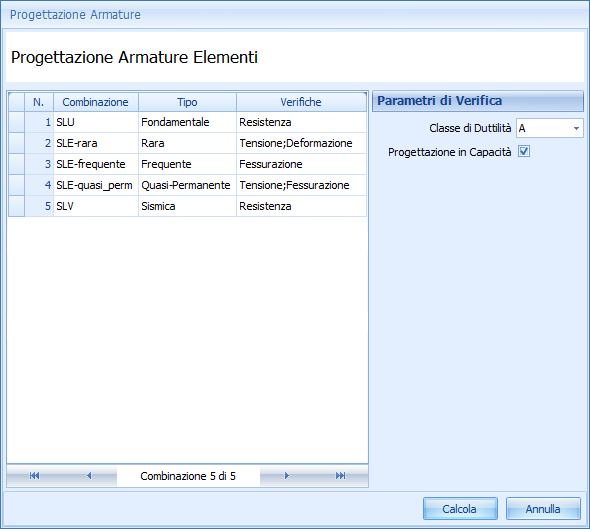This screenshot has width=590, height=529.
Task: Go to next combination record
Action: pos(287,476)
